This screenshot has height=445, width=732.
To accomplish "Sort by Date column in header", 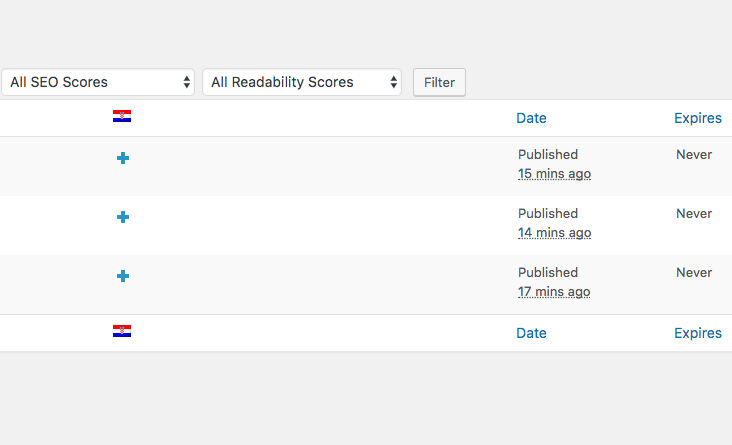I will [x=531, y=118].
